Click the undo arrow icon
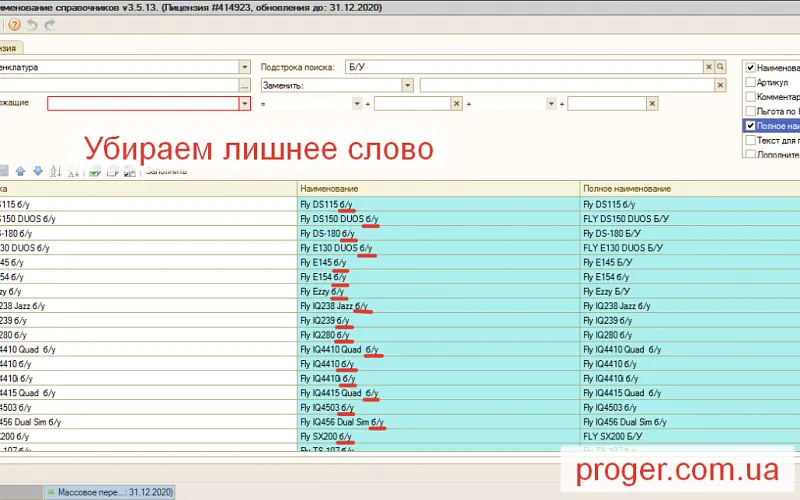This screenshot has height=500, width=800. 32,24
